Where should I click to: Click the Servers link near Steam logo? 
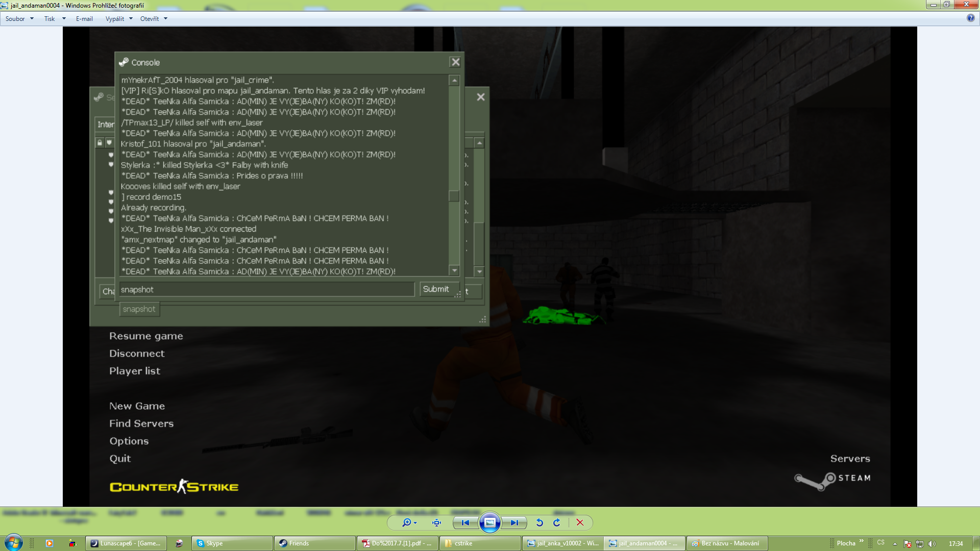(x=850, y=459)
